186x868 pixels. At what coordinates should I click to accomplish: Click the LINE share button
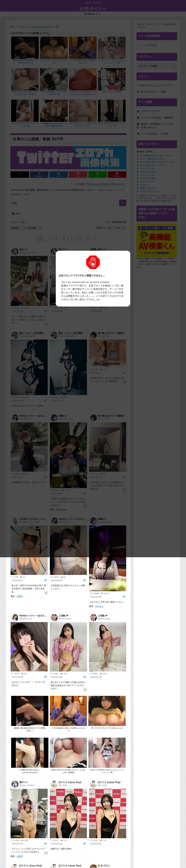click(x=97, y=175)
